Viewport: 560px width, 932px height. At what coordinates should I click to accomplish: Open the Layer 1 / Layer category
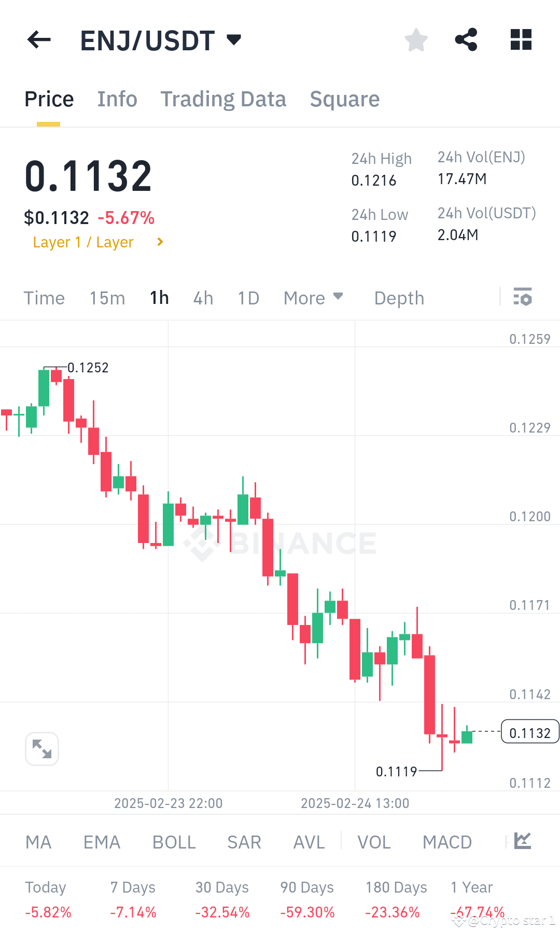pyautogui.click(x=96, y=242)
